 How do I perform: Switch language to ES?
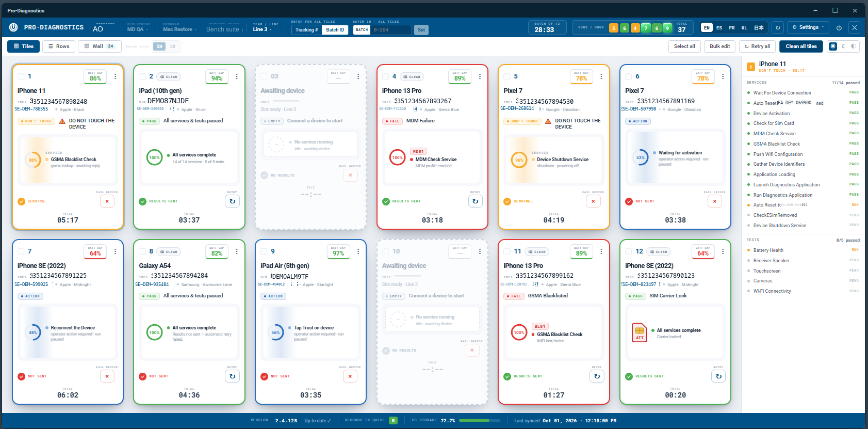coord(719,28)
